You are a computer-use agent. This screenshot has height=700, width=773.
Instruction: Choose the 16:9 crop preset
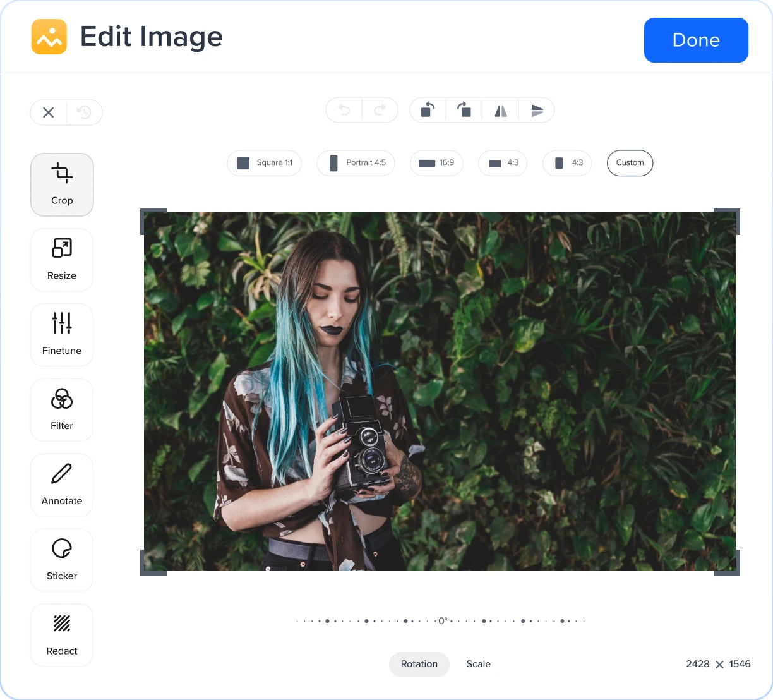pos(436,162)
